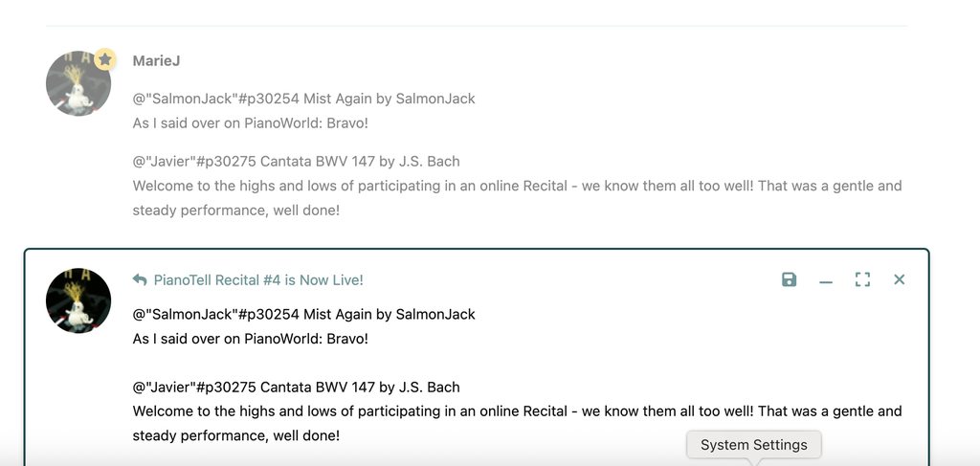Click composer line starting "Welcome to the highs"
The width and height of the screenshot is (980, 466).
(x=517, y=411)
